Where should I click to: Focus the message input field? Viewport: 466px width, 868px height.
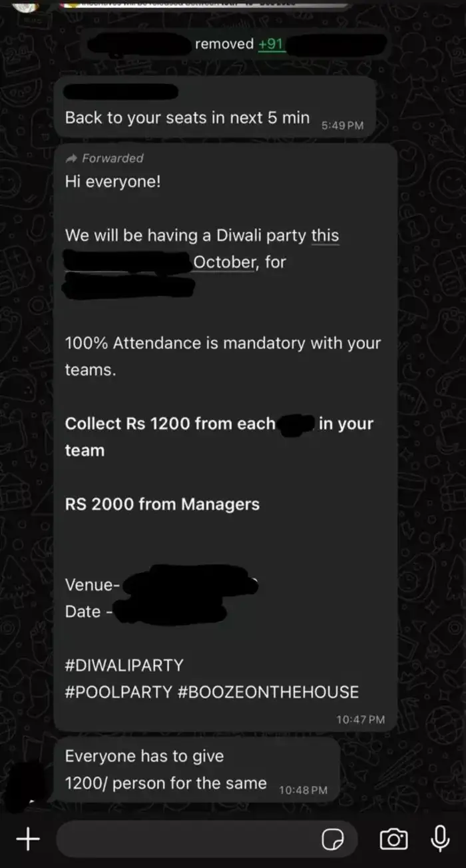pos(186,839)
